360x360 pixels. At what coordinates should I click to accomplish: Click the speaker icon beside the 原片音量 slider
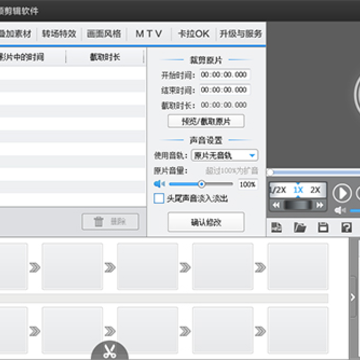point(159,184)
